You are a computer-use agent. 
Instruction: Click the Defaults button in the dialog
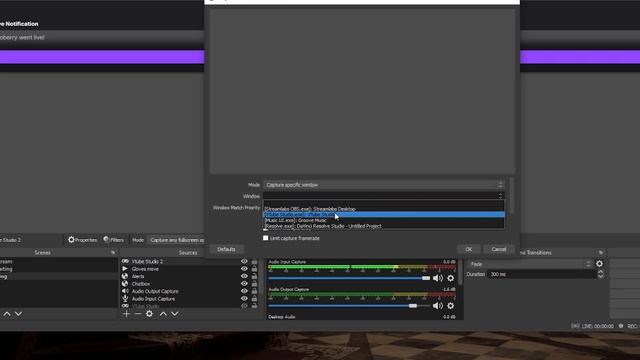[226, 249]
